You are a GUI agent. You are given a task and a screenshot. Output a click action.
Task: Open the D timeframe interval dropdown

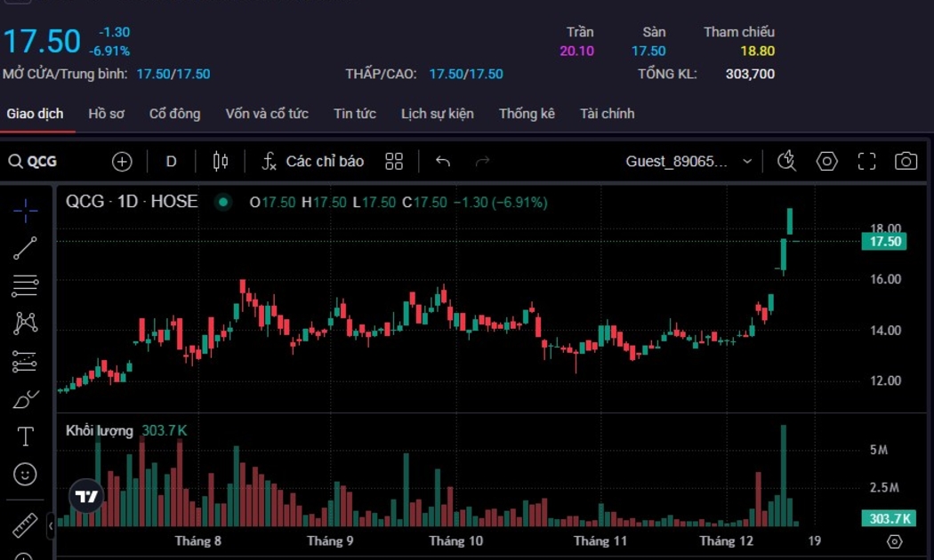[171, 161]
